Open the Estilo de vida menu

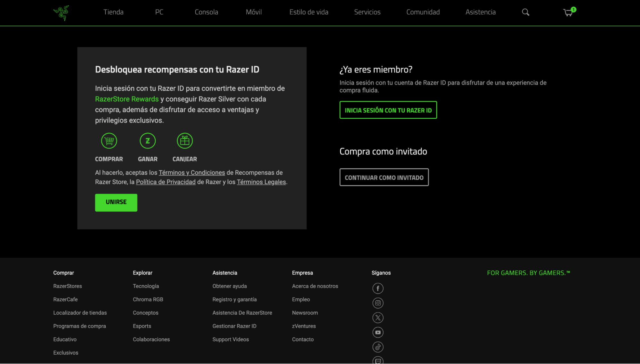click(x=309, y=12)
